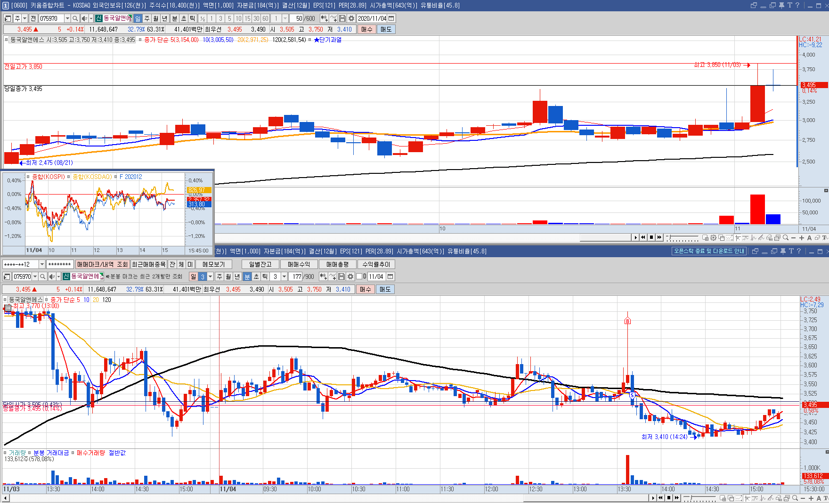Open the 수익률추이 tab

376,264
